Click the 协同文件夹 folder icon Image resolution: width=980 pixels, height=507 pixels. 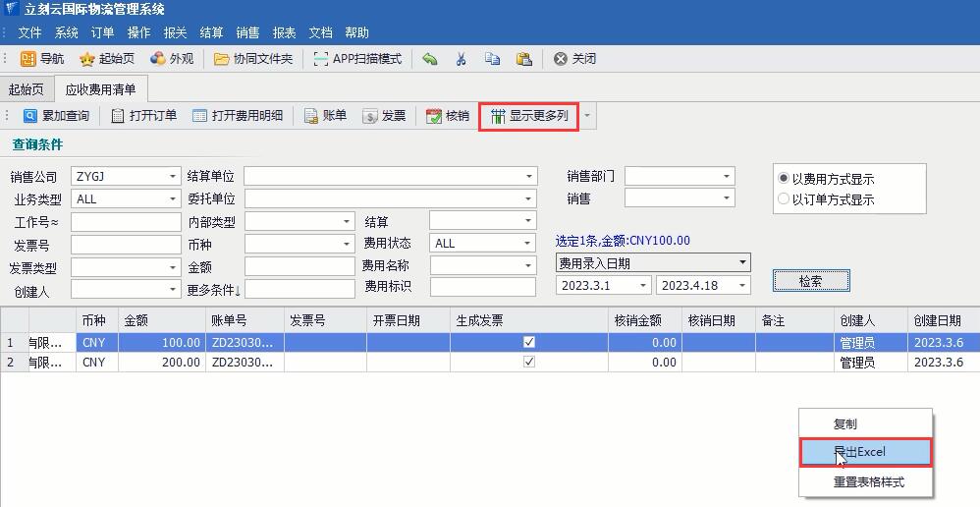pyautogui.click(x=222, y=59)
